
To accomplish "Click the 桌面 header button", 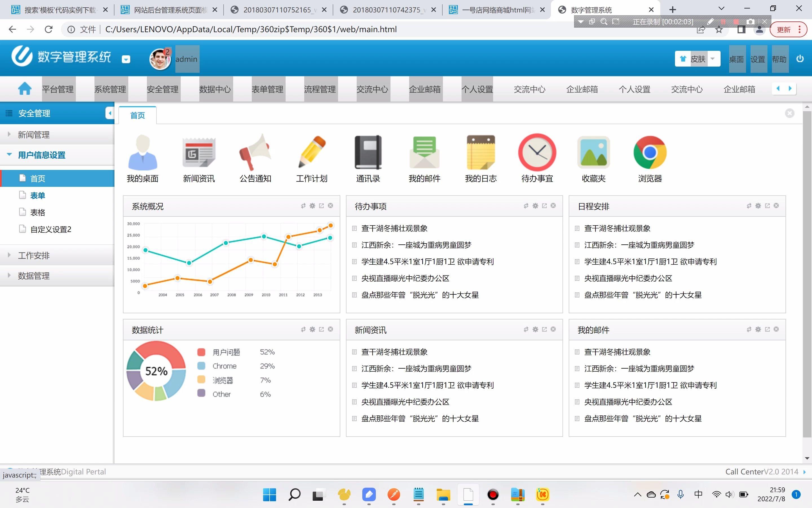I will pyautogui.click(x=737, y=59).
